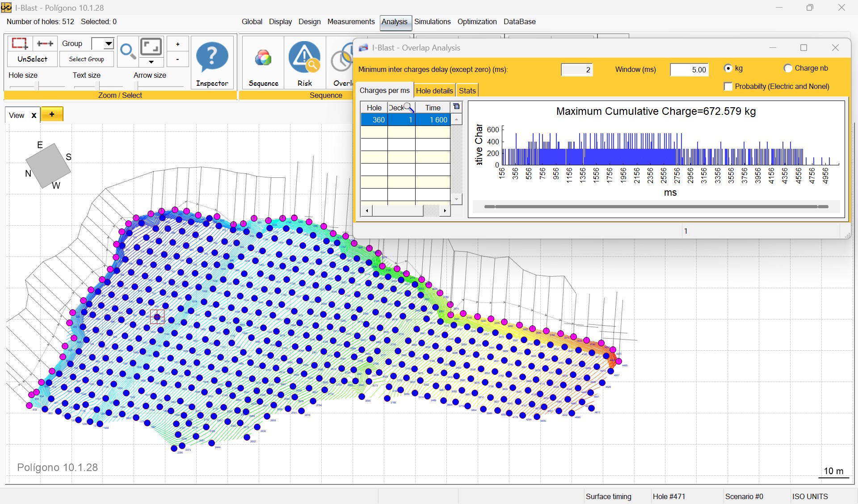Enable Probabilty (Electric and Nonel) checkbox
The image size is (858, 504).
pos(728,86)
